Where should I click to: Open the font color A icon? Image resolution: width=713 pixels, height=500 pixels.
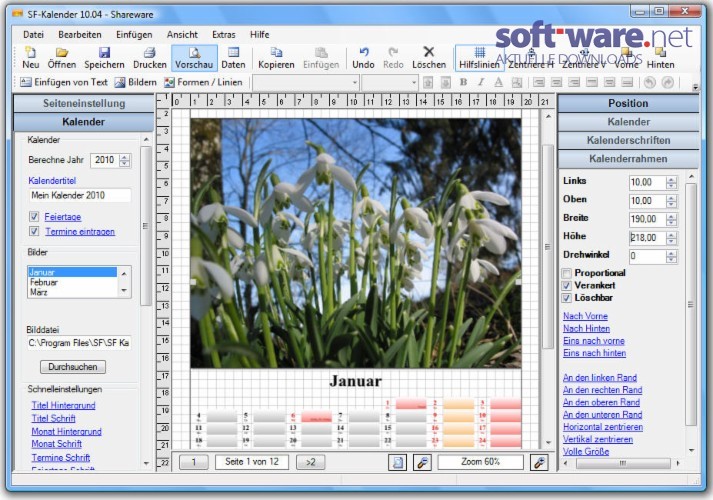click(498, 82)
